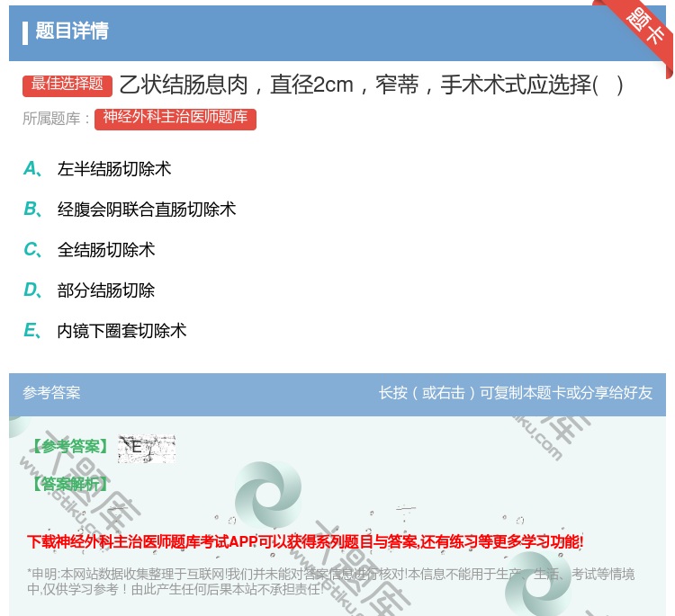
Task: Click the 最佳选择题 question type tag
Action: [x=67, y=85]
